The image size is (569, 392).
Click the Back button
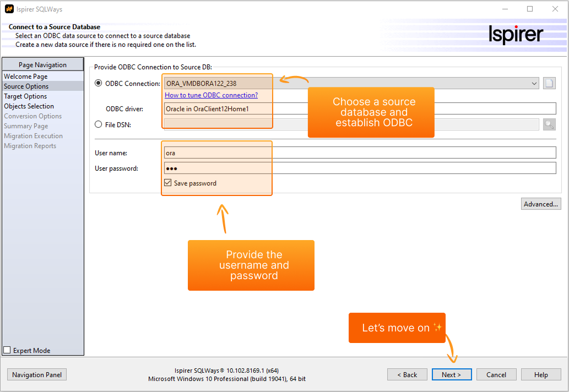[407, 374]
